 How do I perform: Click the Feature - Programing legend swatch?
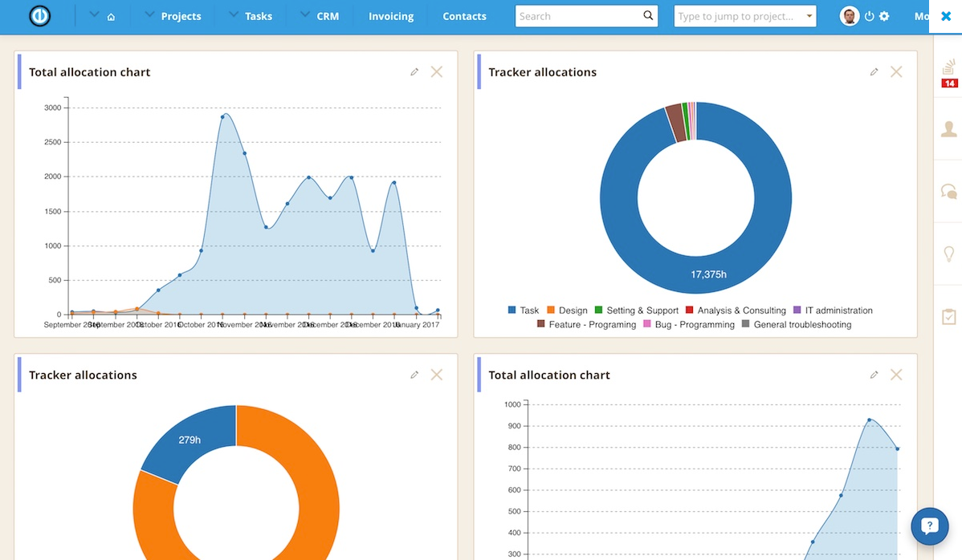click(x=540, y=323)
